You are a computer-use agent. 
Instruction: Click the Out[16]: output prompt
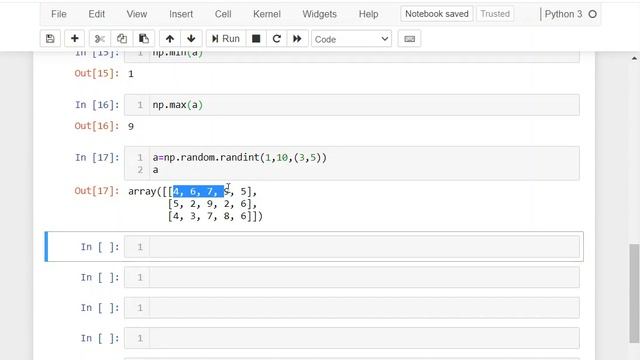(97, 126)
